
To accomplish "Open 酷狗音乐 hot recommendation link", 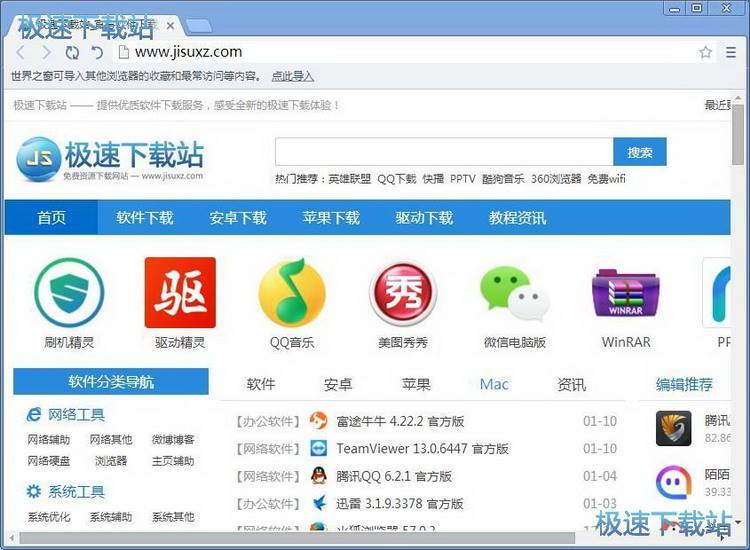I will [503, 179].
